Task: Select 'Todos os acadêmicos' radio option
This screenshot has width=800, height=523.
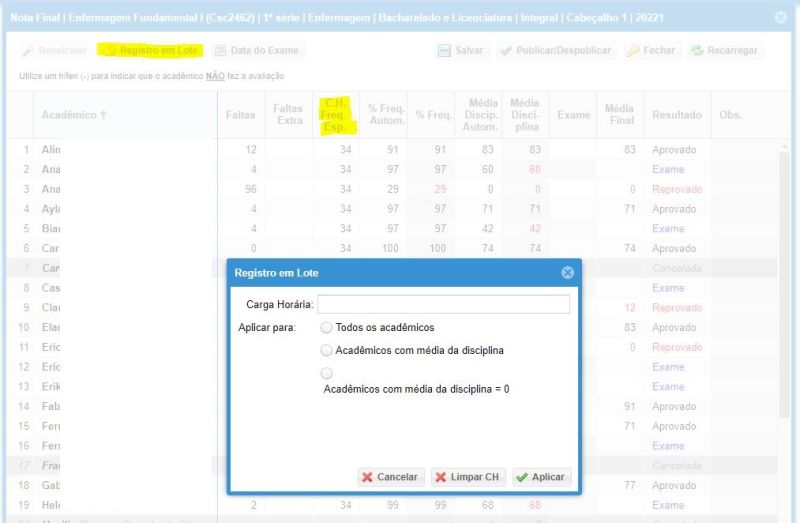Action: point(326,327)
